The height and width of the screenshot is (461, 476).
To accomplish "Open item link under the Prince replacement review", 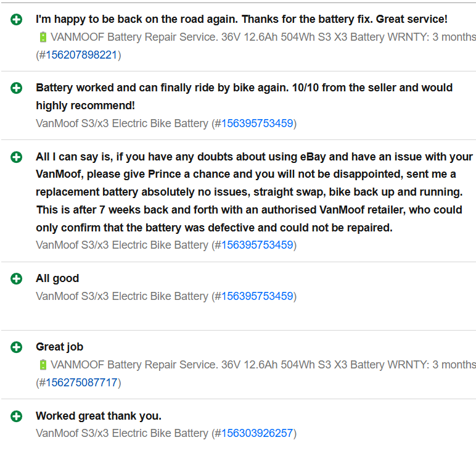I will point(257,245).
